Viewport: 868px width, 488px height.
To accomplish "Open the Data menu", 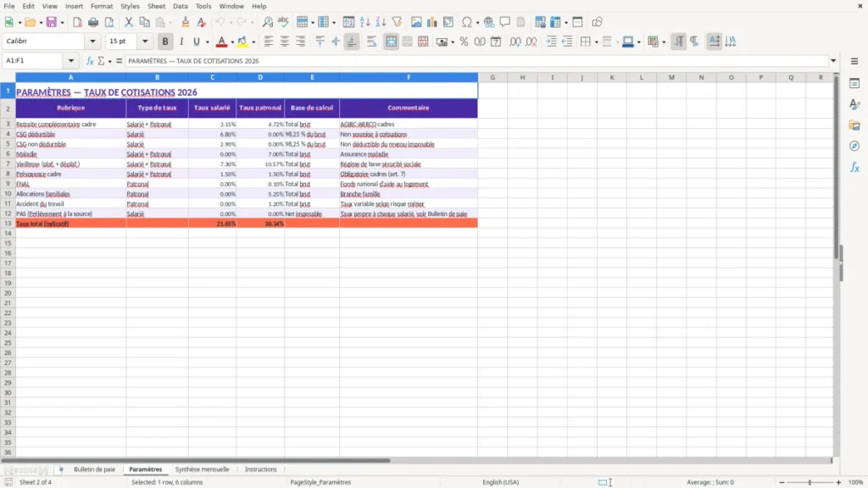I will point(180,6).
